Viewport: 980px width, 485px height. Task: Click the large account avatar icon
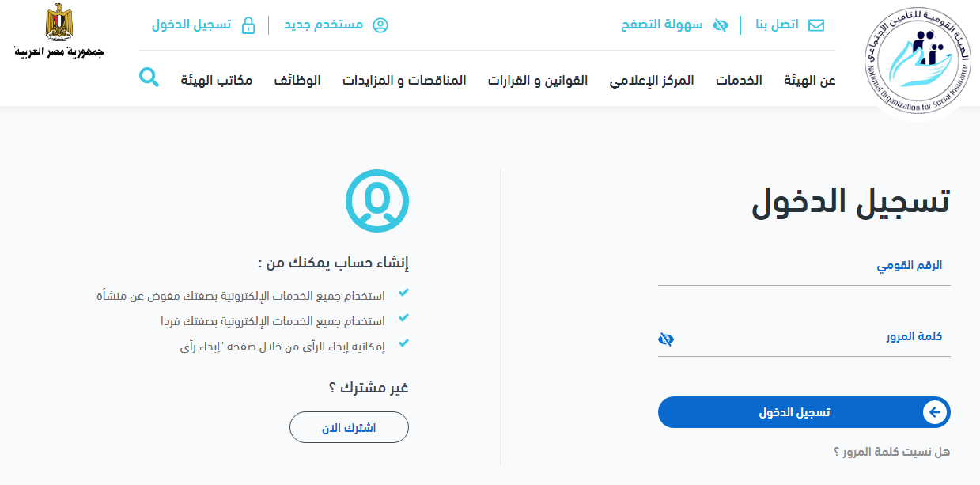click(x=377, y=201)
